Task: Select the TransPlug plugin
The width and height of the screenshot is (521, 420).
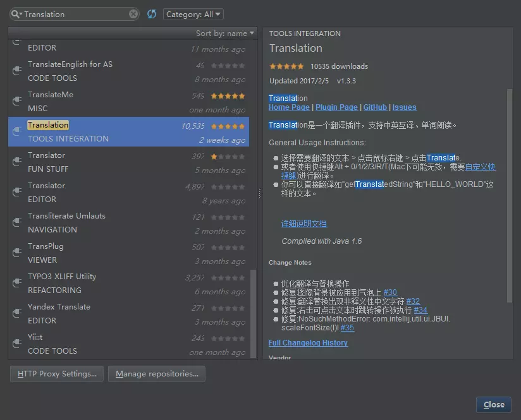Action: click(128, 253)
